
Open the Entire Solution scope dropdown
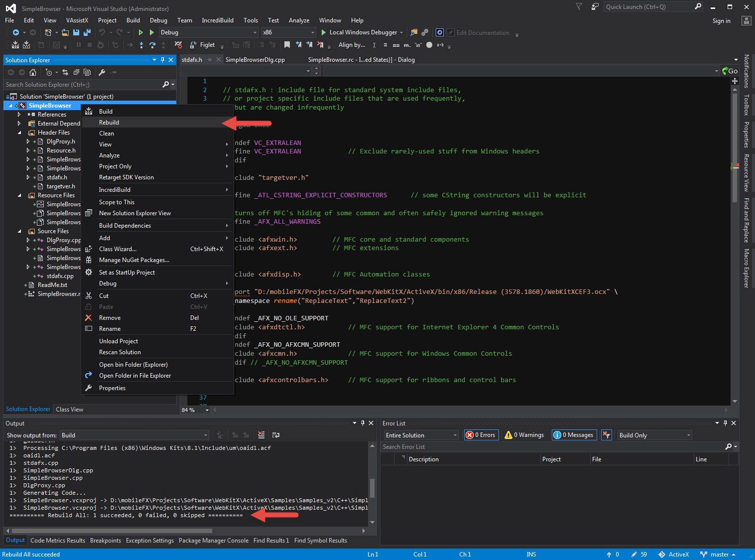pos(421,435)
